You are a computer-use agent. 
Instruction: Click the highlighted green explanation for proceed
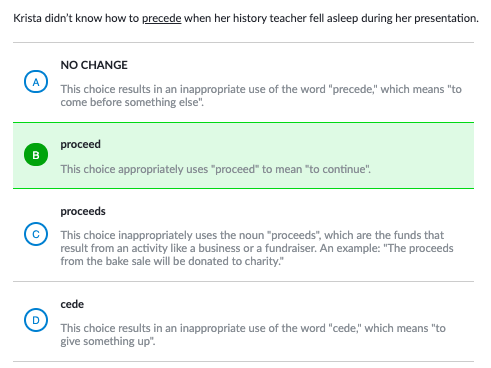point(215,169)
